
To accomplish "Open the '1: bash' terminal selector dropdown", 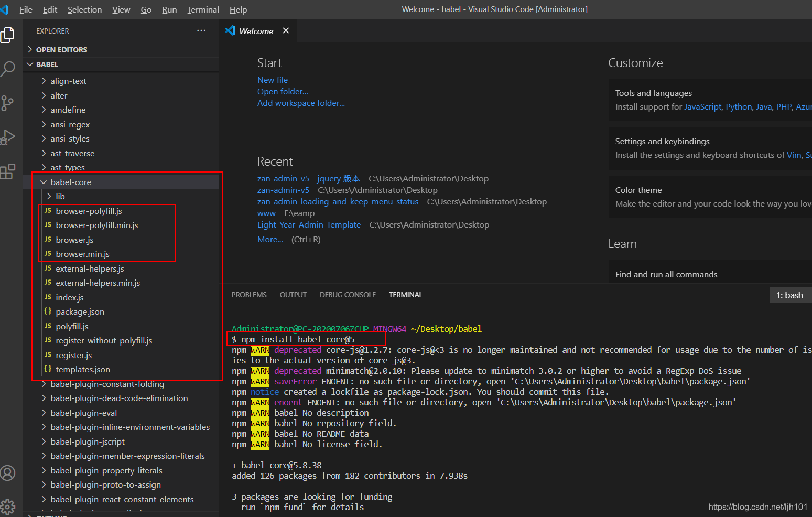I will tap(790, 295).
